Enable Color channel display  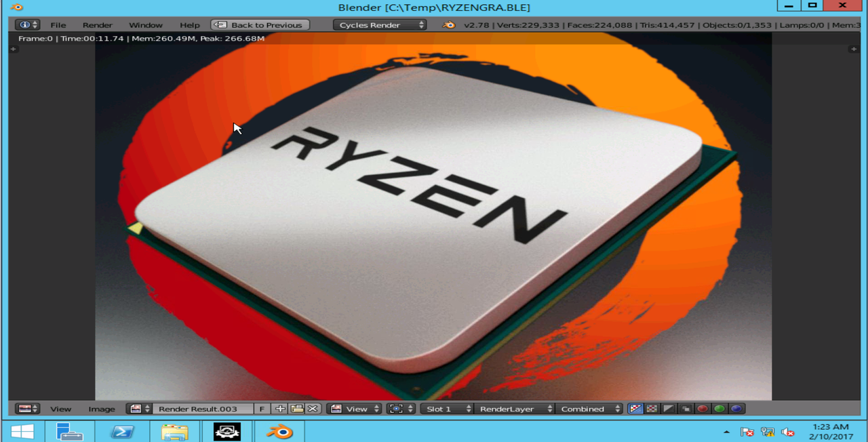pyautogui.click(x=652, y=409)
